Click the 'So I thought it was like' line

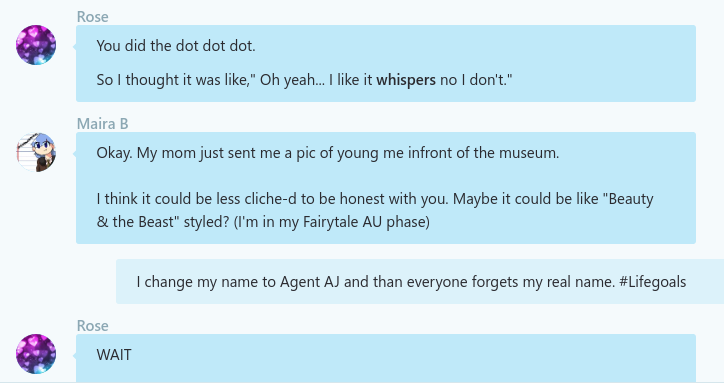pos(304,80)
